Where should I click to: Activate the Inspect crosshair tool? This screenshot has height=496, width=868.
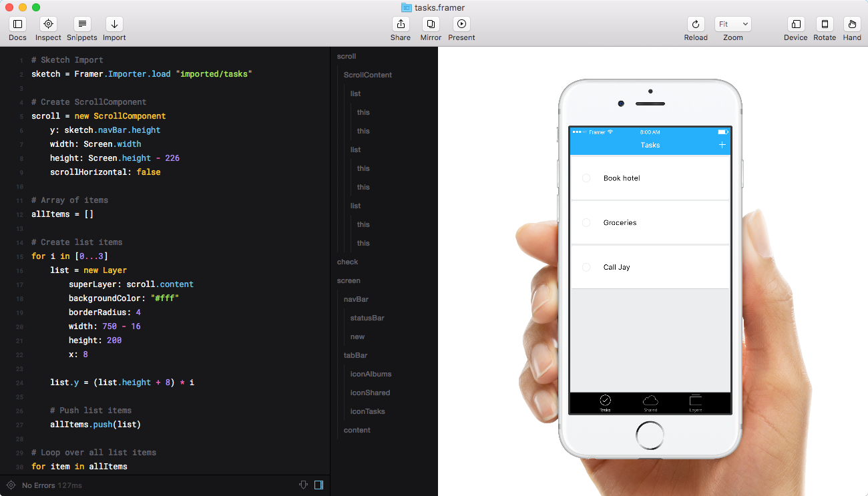48,24
